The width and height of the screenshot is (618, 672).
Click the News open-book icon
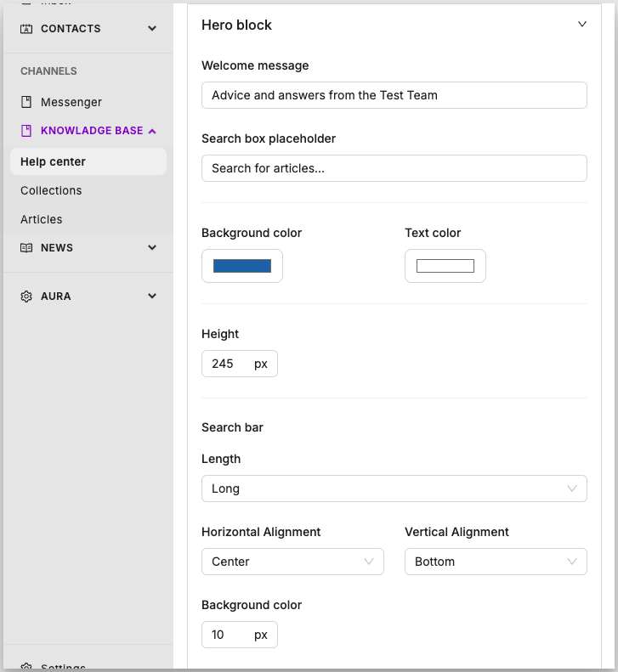[26, 248]
